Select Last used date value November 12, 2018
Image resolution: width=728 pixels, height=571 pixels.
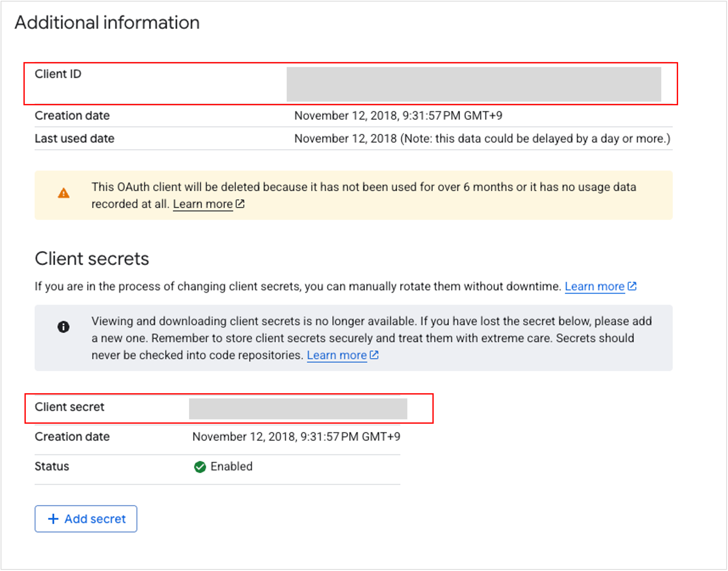pyautogui.click(x=482, y=139)
